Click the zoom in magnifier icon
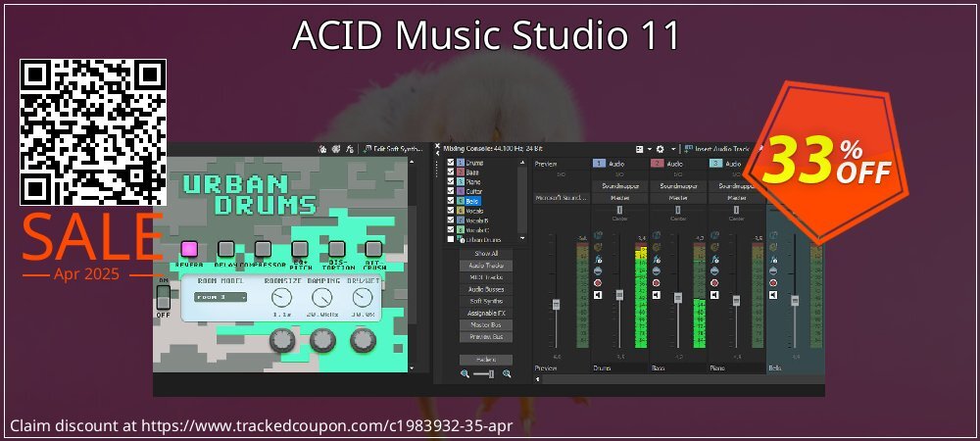This screenshot has height=441, width=980. click(507, 374)
